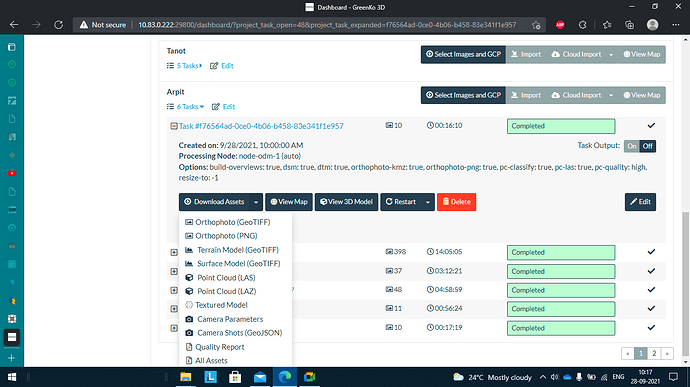This screenshot has width=690, height=387.
Task: Open Cloud Import for the Arpit project
Action: click(x=576, y=96)
